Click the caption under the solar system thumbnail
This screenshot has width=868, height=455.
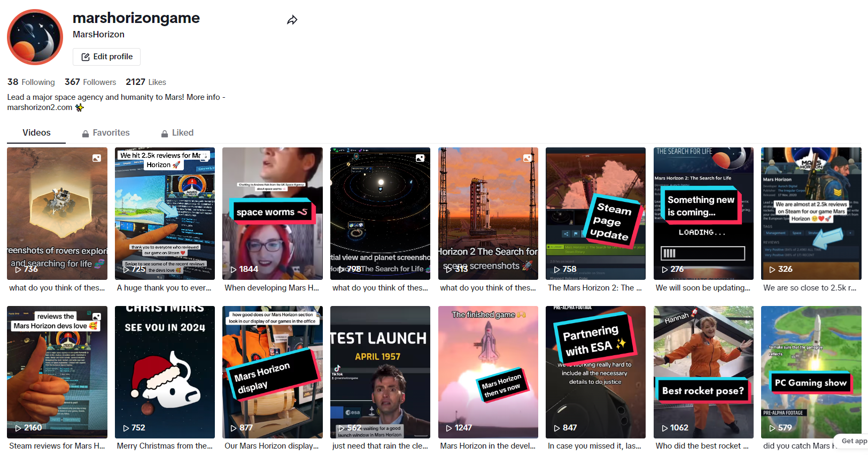[x=380, y=288]
